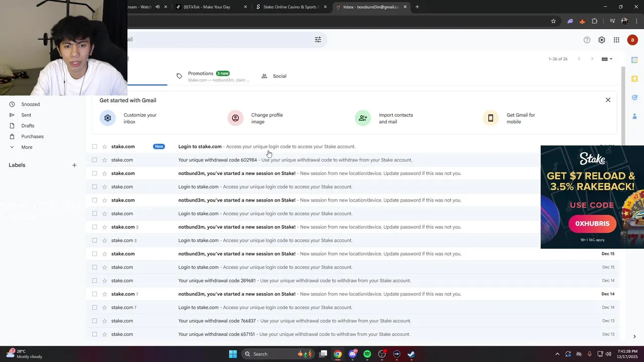The width and height of the screenshot is (644, 362).
Task: Open the purple feather extension icon
Action: (570, 21)
